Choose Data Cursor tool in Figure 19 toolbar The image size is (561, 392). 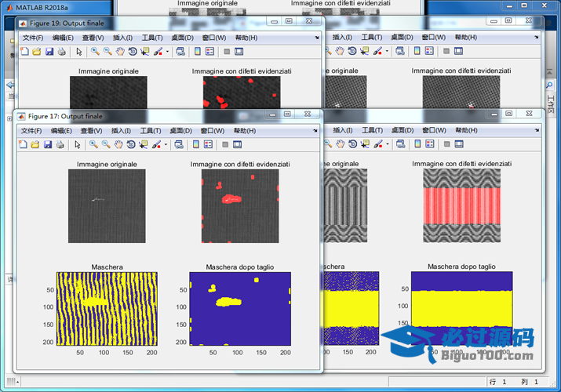coord(144,52)
